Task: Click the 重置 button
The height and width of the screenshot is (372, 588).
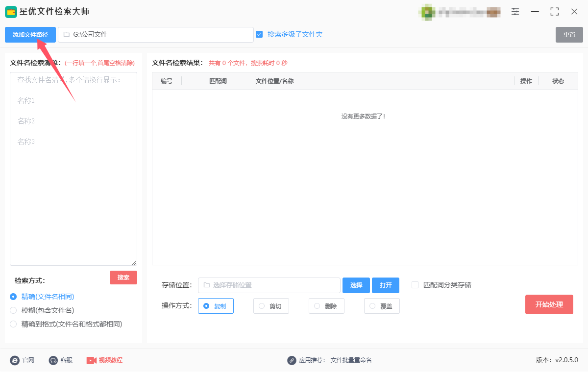Action: pos(569,35)
